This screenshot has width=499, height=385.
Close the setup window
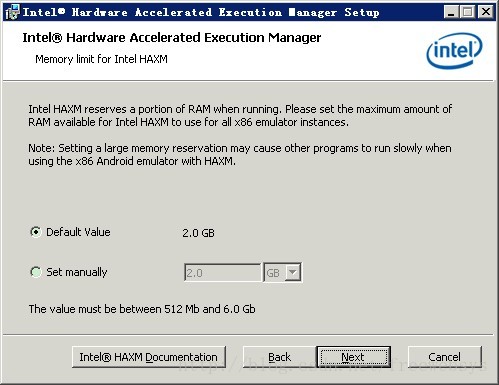[486, 12]
